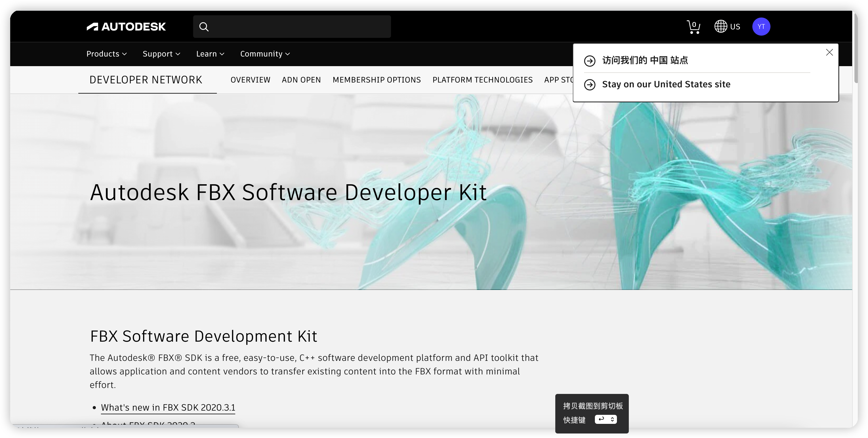Expand the Products dropdown menu

click(x=107, y=54)
